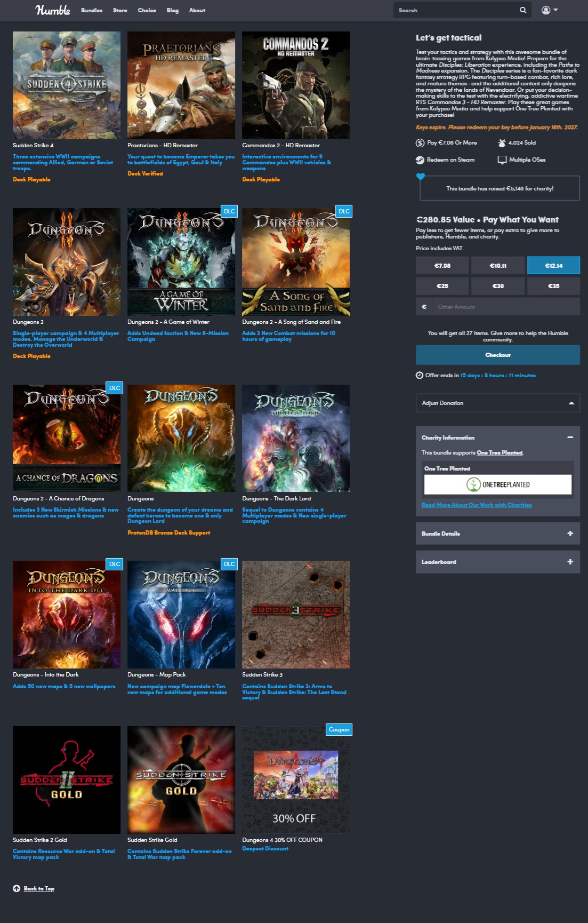Viewport: 588px width, 923px height.
Task: Click the Other Amount input field
Action: [506, 307]
